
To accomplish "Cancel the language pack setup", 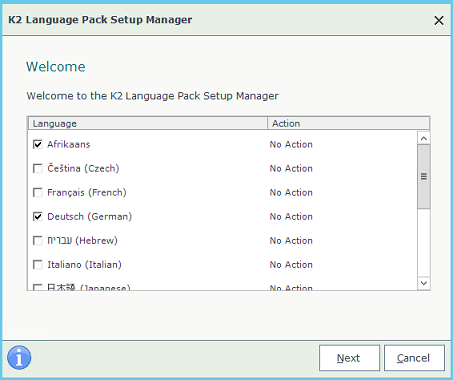I will tap(414, 358).
